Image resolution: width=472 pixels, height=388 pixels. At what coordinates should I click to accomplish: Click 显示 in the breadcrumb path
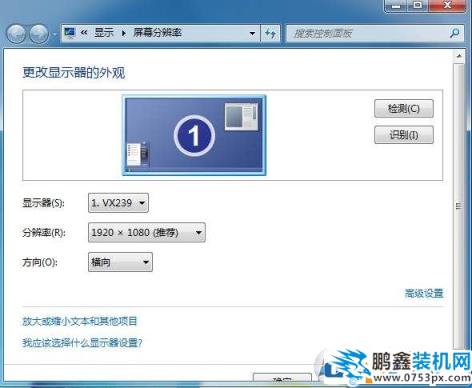point(104,33)
